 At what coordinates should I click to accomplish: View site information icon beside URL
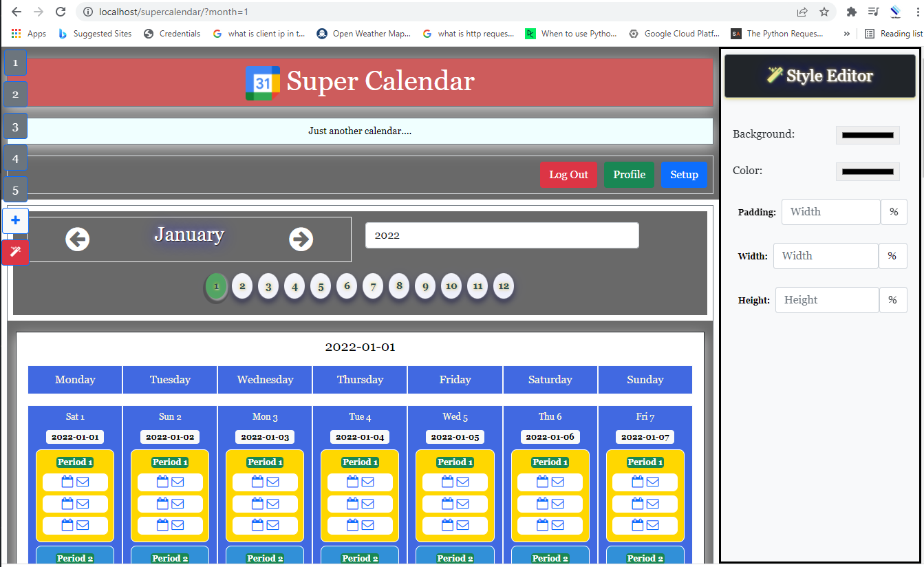click(x=88, y=12)
